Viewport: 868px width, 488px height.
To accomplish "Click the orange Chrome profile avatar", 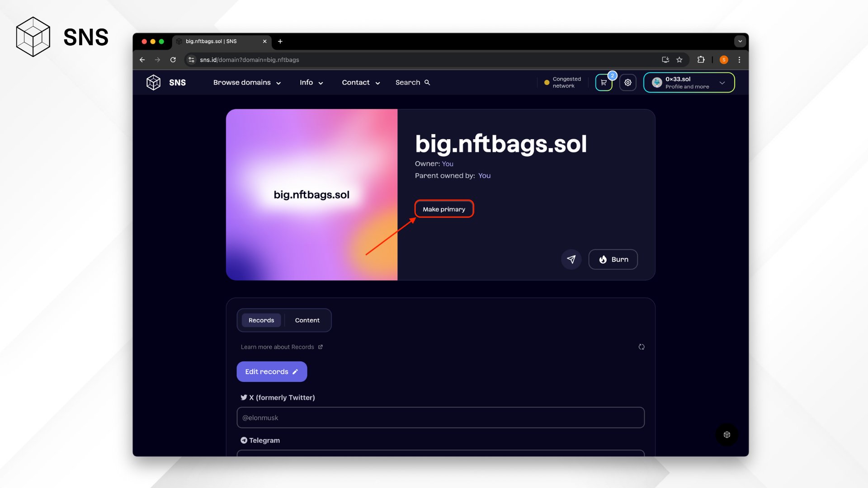I will 724,60.
